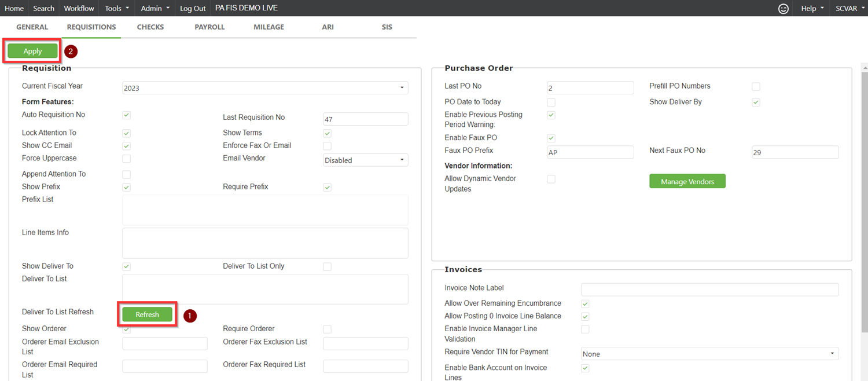This screenshot has width=868, height=381.
Task: Click the Last Requisition No field
Action: pyautogui.click(x=365, y=119)
